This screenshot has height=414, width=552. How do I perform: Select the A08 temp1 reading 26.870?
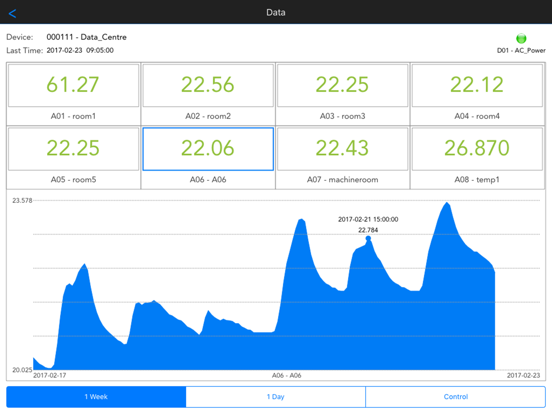click(x=477, y=149)
